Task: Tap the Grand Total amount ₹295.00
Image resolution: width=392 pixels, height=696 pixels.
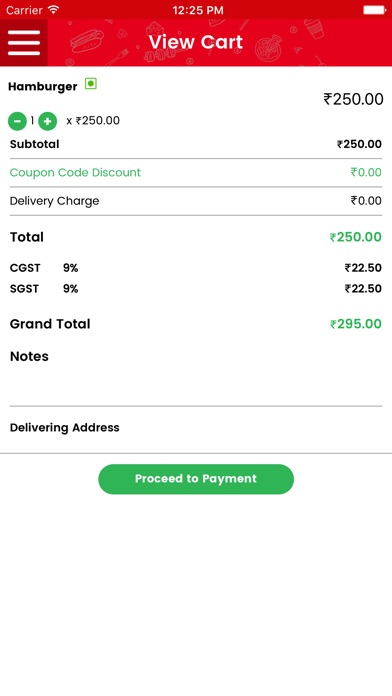Action: [x=356, y=324]
